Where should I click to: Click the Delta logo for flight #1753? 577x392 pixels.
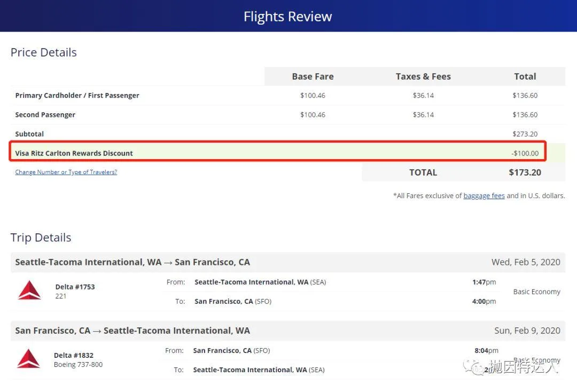tap(29, 291)
